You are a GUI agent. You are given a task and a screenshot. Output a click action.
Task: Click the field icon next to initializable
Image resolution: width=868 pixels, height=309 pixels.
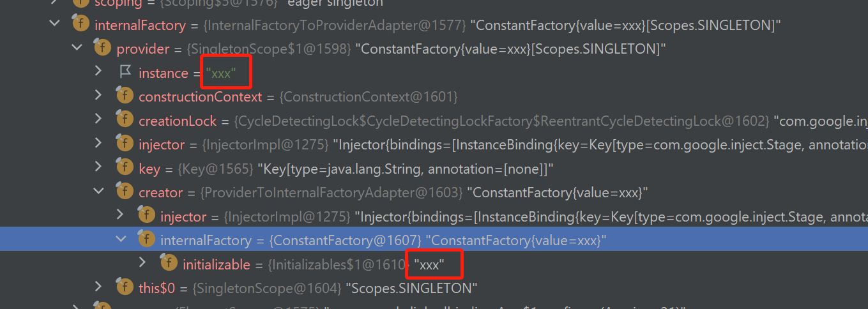pyautogui.click(x=169, y=263)
